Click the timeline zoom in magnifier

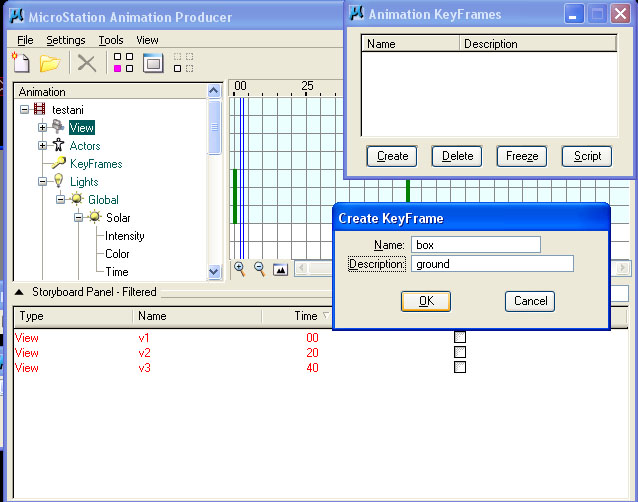[x=240, y=268]
